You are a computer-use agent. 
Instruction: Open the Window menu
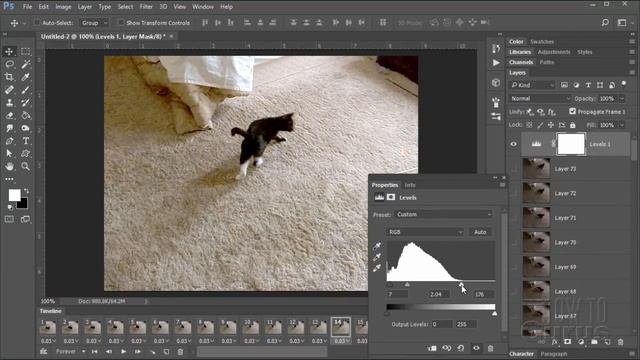point(202,7)
